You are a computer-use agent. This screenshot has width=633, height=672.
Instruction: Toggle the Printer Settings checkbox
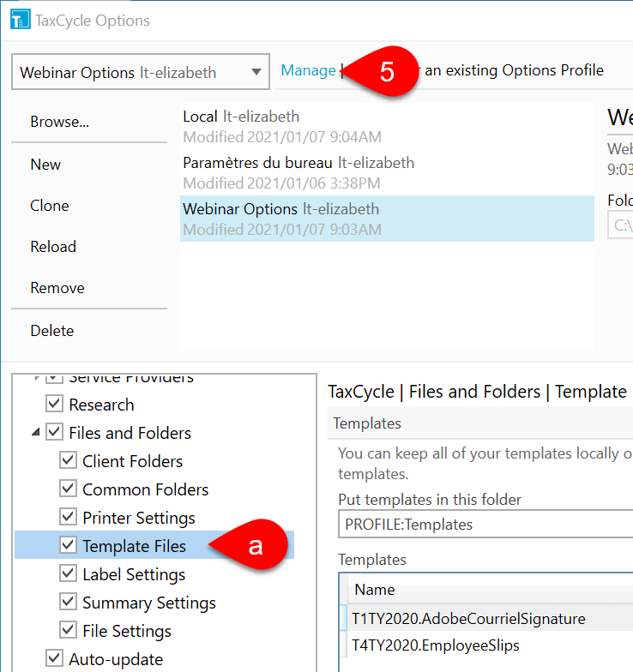click(69, 517)
